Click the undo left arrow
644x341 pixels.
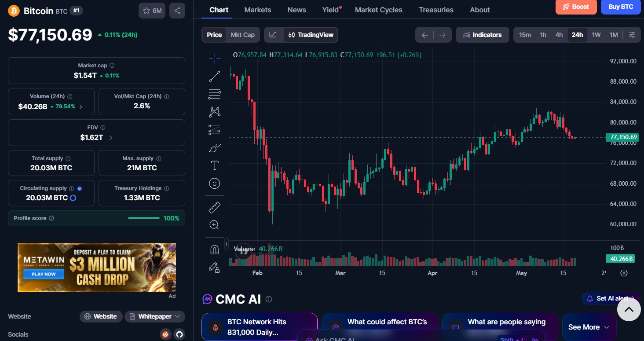tap(424, 35)
